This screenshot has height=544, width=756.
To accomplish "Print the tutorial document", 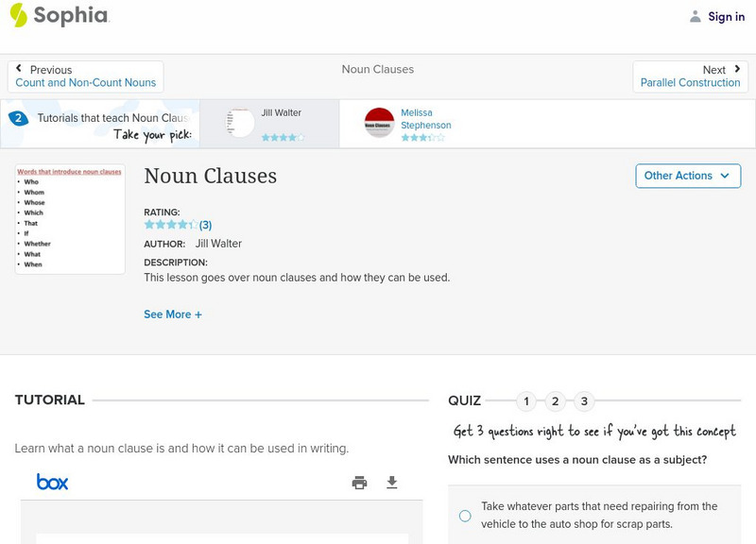I will click(359, 483).
